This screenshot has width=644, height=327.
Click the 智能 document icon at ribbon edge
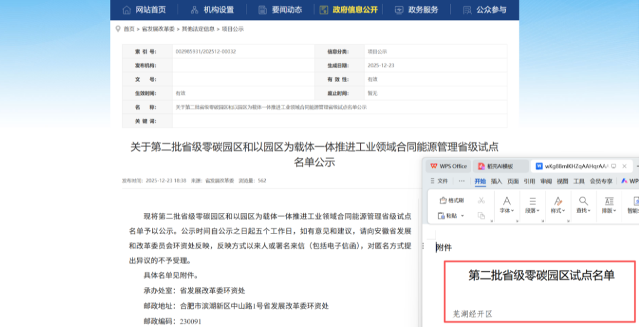636,201
